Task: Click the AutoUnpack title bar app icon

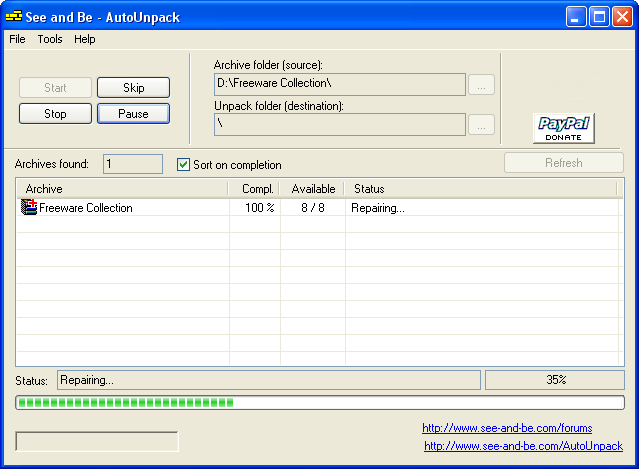Action: coord(13,17)
